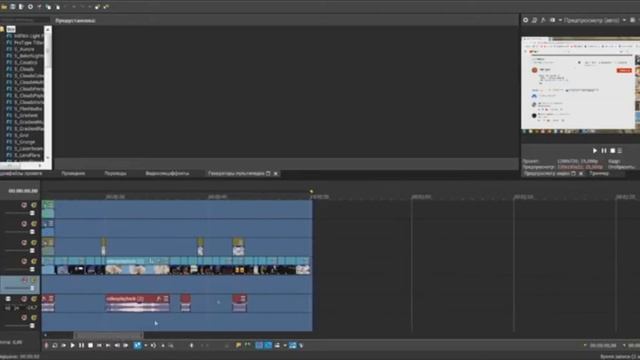The width and height of the screenshot is (640, 360).
Task: Step to the previous frame
Action: 117,345
